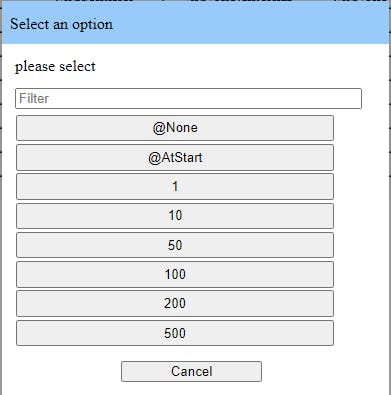Pick the 100 option
This screenshot has width=391, height=395.
point(175,275)
